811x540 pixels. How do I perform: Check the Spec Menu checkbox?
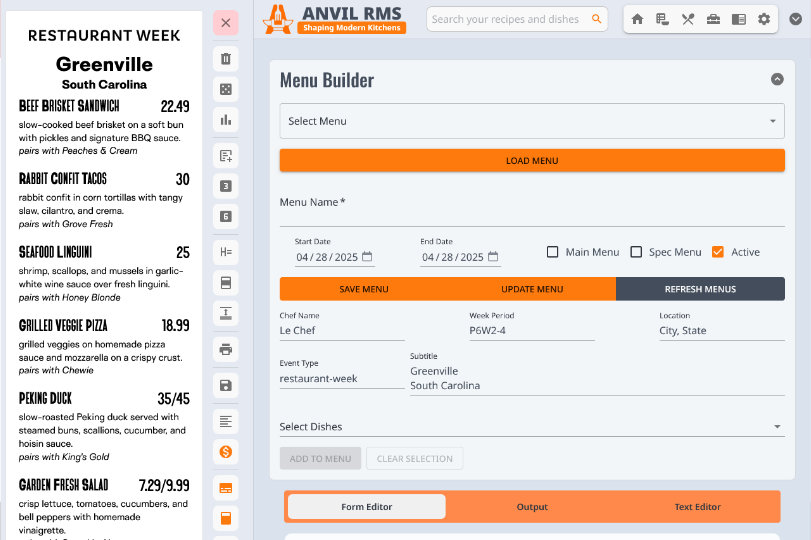click(x=636, y=252)
